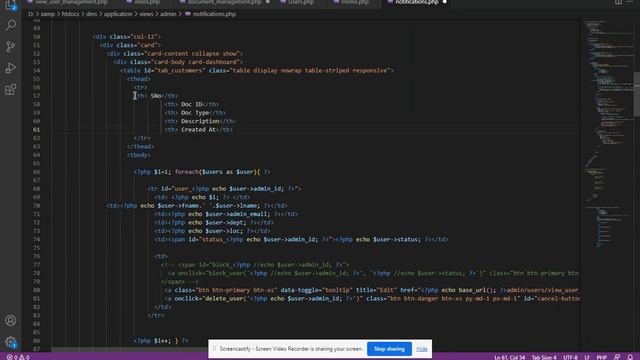Click '$user->dept' code on line 72
The image size is (640, 360).
(224, 222)
